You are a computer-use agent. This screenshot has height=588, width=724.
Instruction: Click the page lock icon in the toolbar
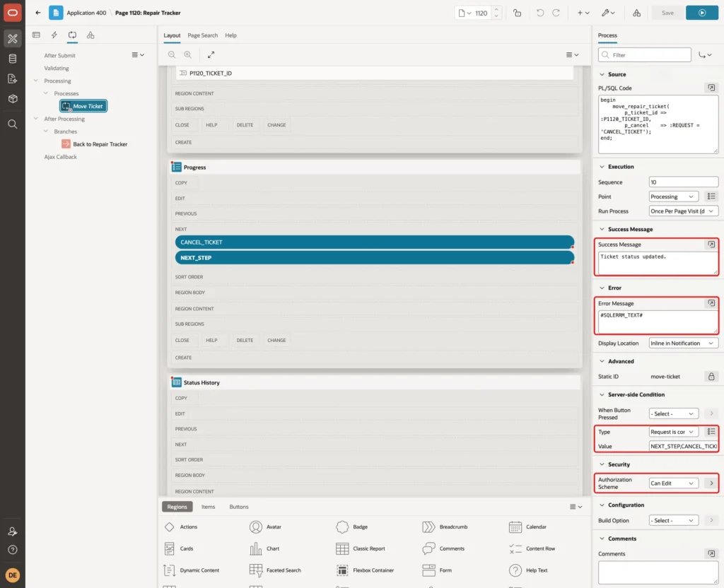click(x=517, y=13)
